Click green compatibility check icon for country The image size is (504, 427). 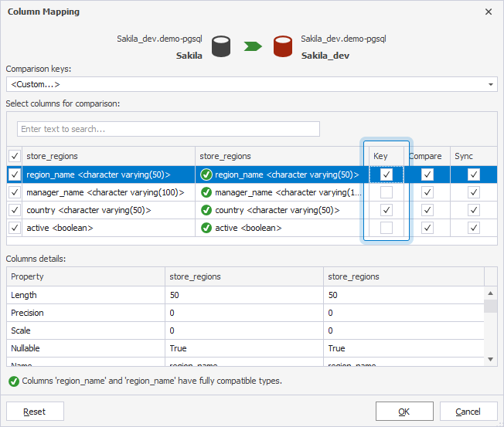(206, 210)
